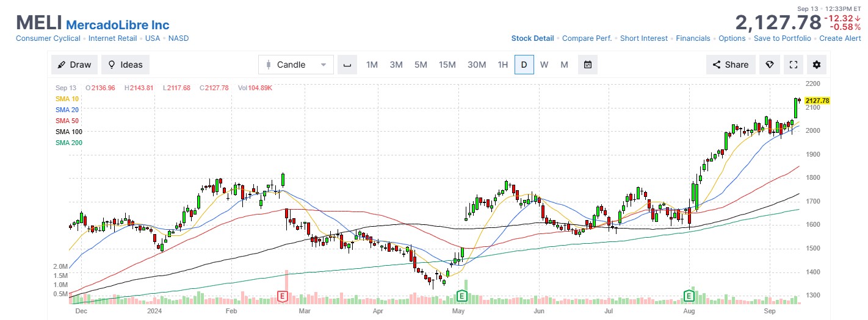Click the MercadoLibre Inc company name
This screenshot has width=868, height=320.
coord(117,25)
